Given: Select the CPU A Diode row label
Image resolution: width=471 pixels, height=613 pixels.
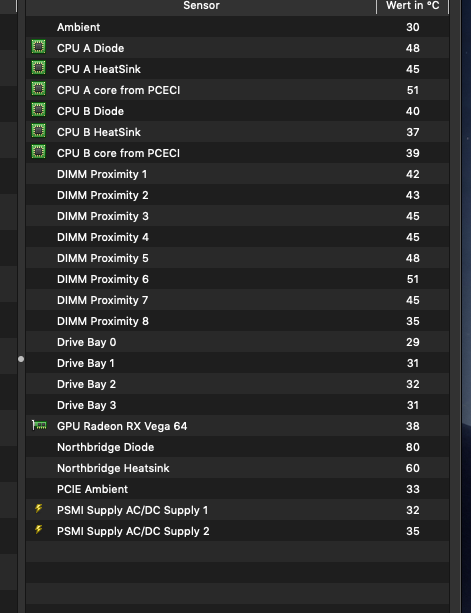Looking at the screenshot, I should (91, 48).
